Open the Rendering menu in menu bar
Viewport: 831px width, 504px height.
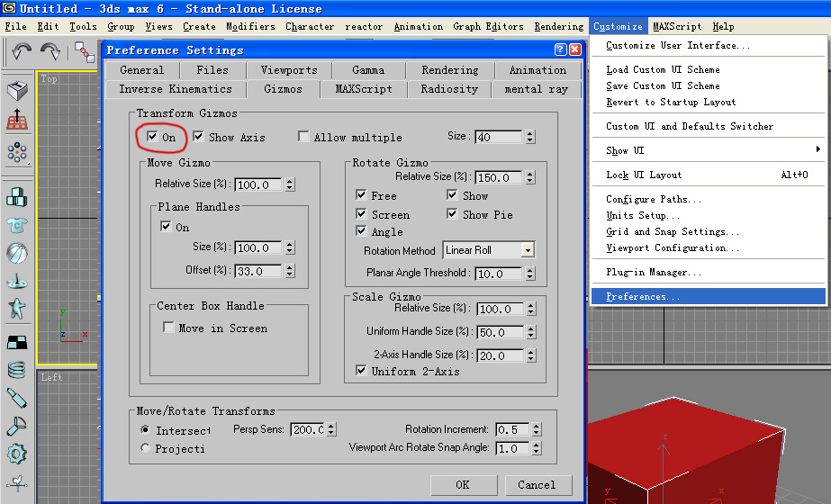click(x=558, y=26)
